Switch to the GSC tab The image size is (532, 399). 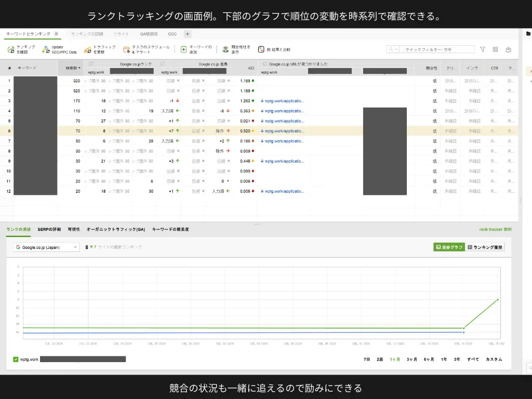[171, 33]
